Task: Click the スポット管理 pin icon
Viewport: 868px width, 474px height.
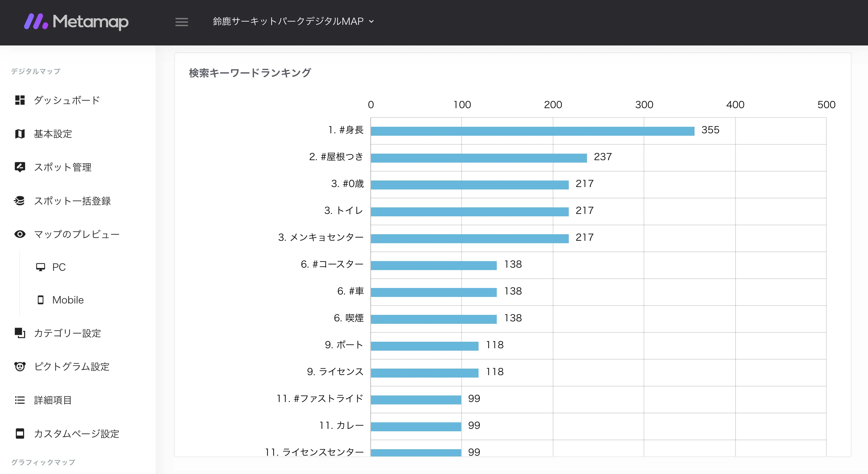Action: tap(20, 167)
